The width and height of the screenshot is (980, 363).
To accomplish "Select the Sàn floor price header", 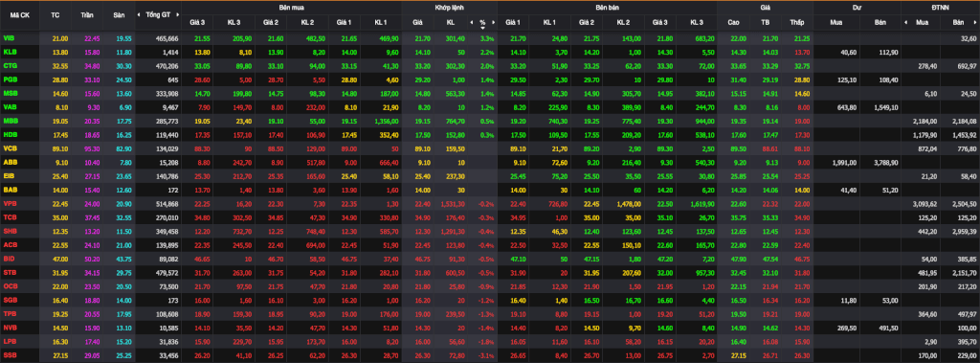I will pos(119,14).
